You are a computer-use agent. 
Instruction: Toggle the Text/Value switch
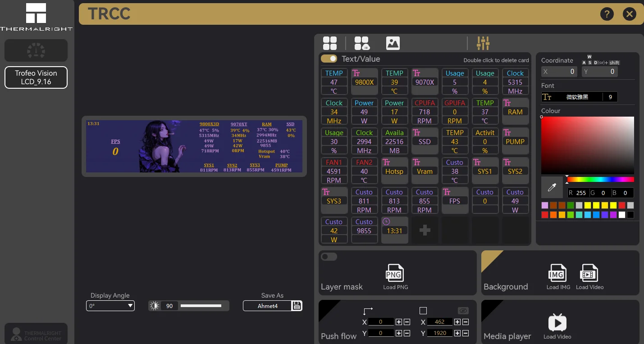tap(329, 59)
